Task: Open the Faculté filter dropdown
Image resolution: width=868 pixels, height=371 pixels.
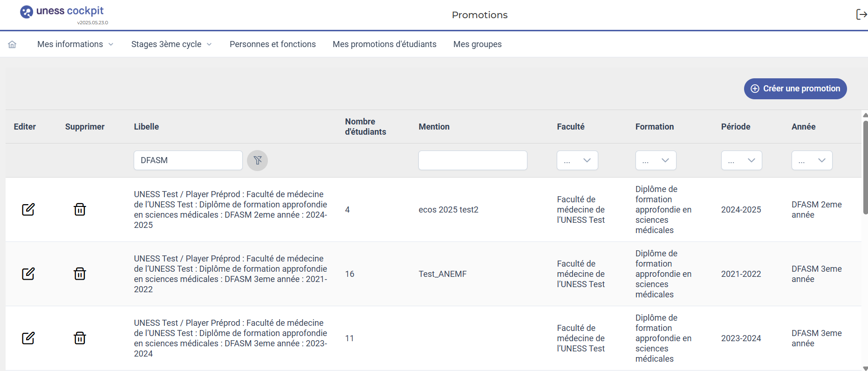Action: coord(577,160)
